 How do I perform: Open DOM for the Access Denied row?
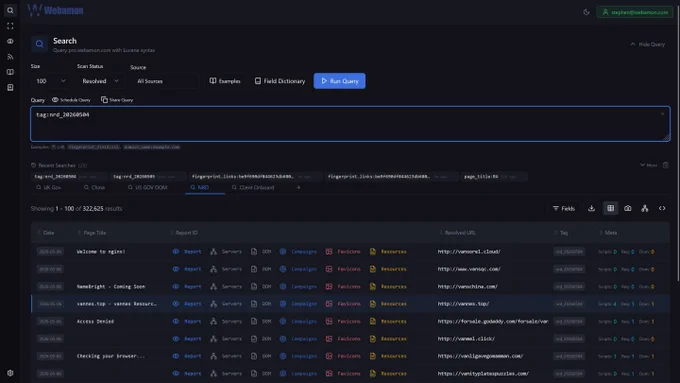[261, 321]
